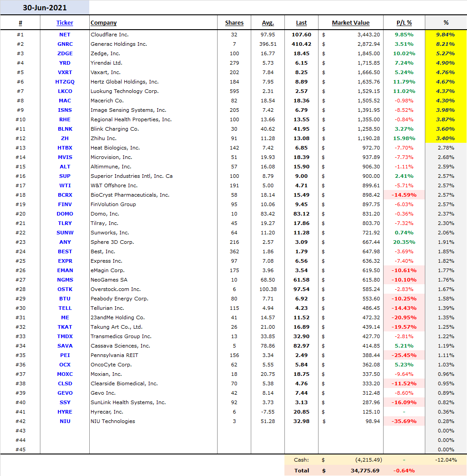Click the PEI ticker
Screen dimensions: 467x476
click(65, 355)
